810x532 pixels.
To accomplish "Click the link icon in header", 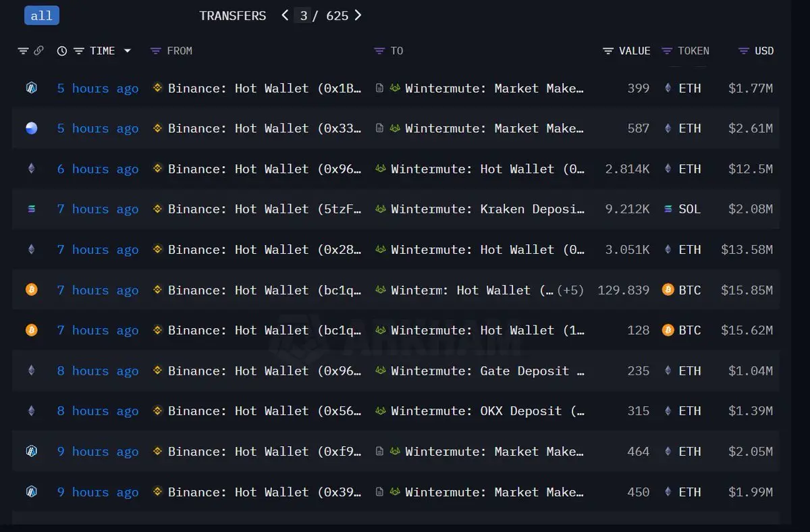I will tap(38, 51).
